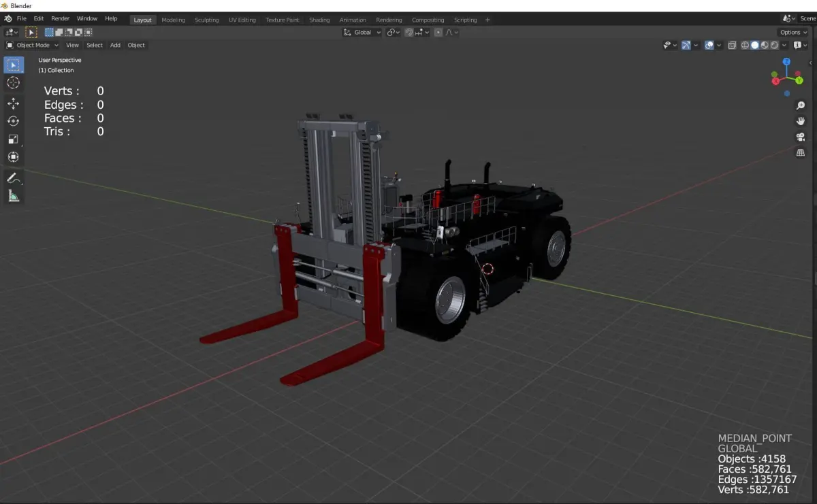
Task: Select the Rotate tool
Action: [x=13, y=121]
